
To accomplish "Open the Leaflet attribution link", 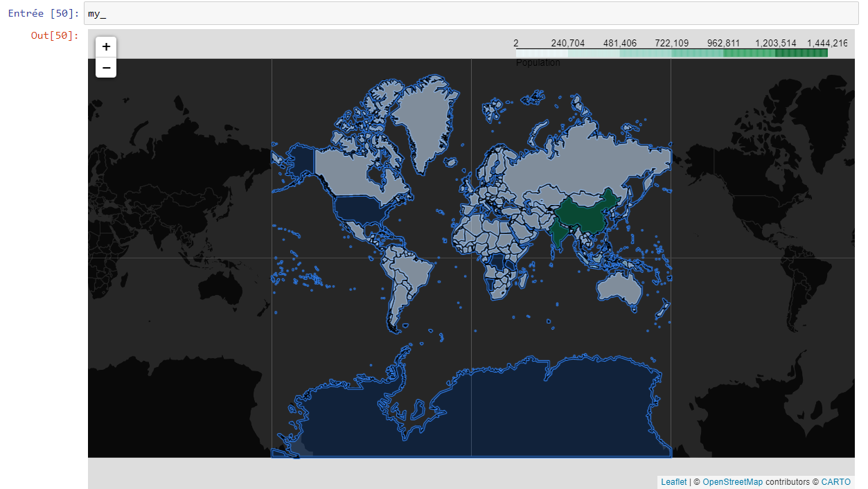I will click(x=673, y=482).
